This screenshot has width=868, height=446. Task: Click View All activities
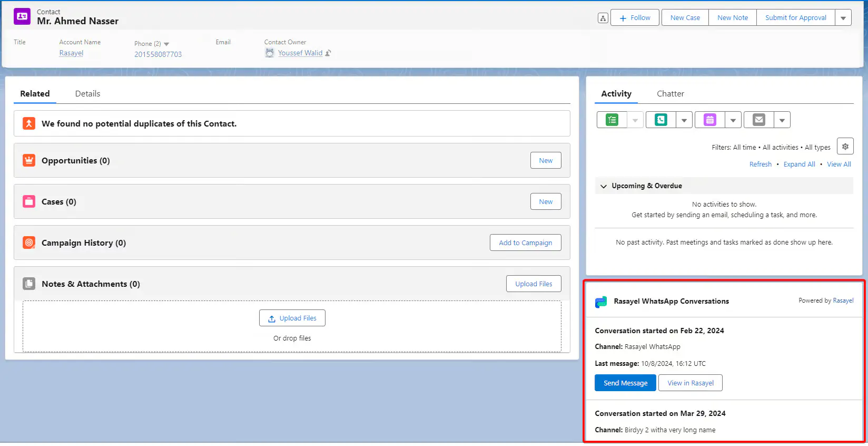tap(839, 164)
